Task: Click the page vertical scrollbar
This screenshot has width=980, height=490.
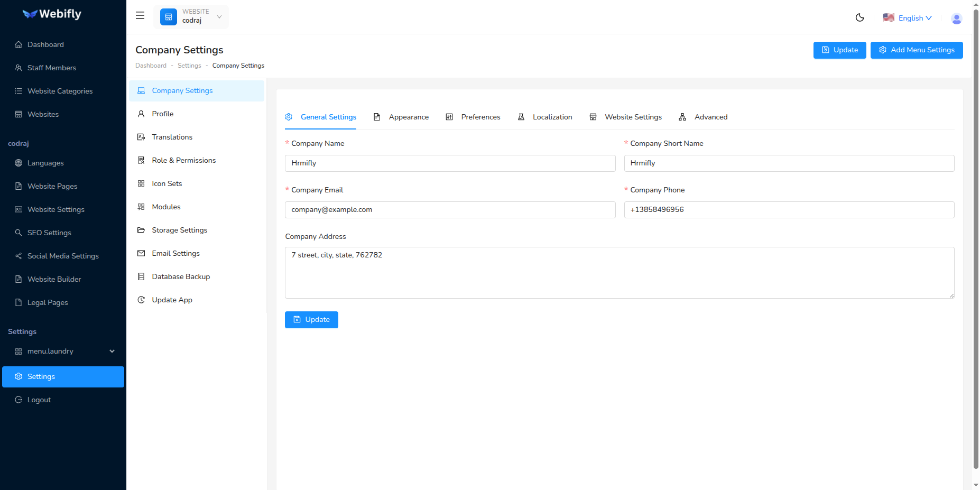Action: pos(976,238)
